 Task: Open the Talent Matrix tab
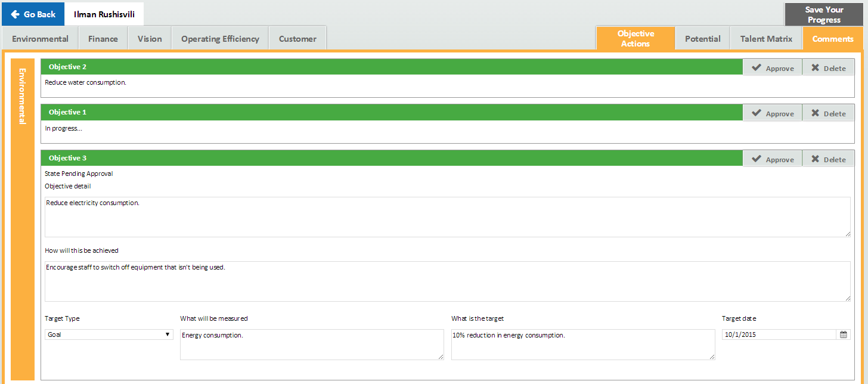pos(766,39)
